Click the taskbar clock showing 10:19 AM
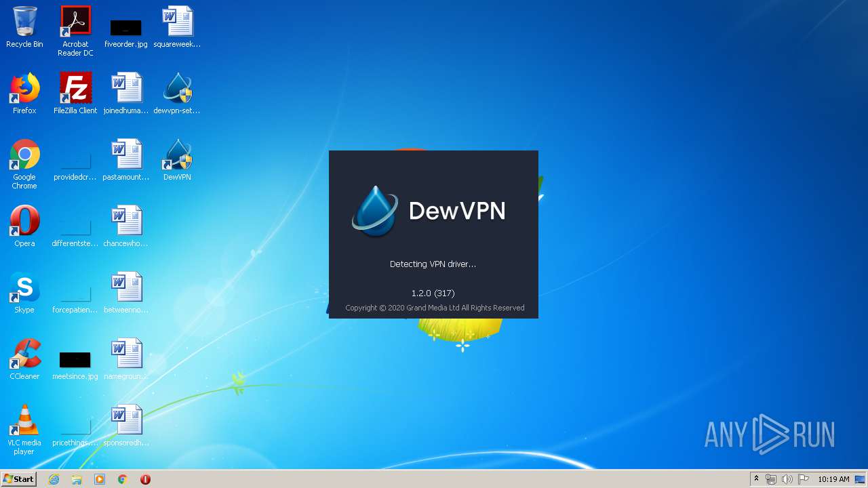This screenshot has width=868, height=488. 833,479
